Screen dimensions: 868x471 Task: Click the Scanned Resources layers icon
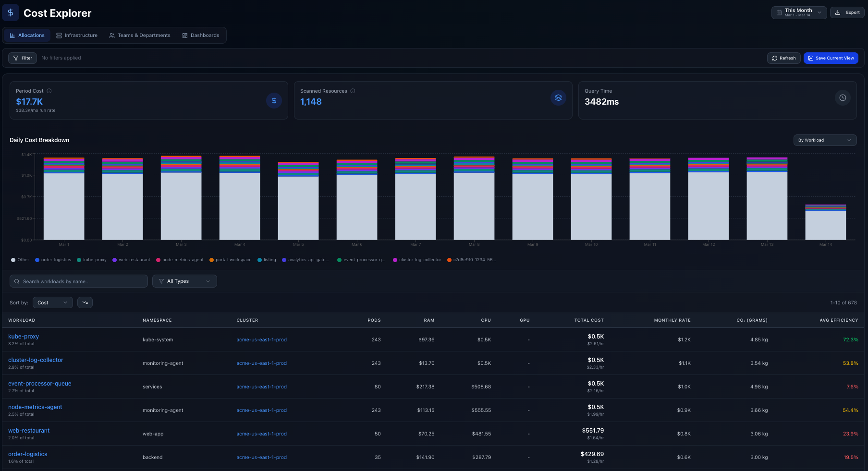point(558,98)
